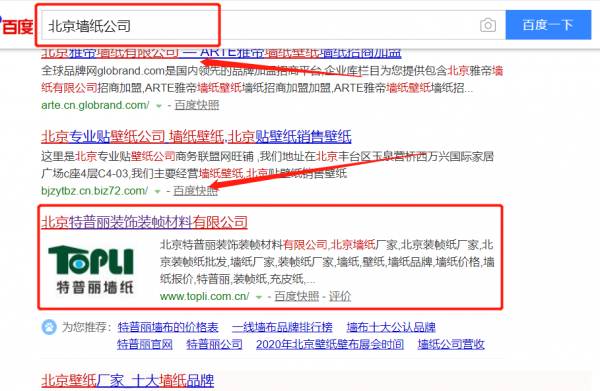Click the Baidu logo
600x391 pixels.
pyautogui.click(x=16, y=26)
